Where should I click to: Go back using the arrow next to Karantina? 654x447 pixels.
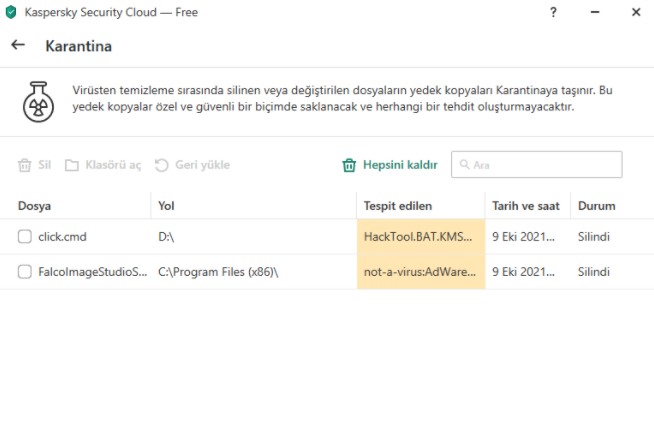coord(18,45)
